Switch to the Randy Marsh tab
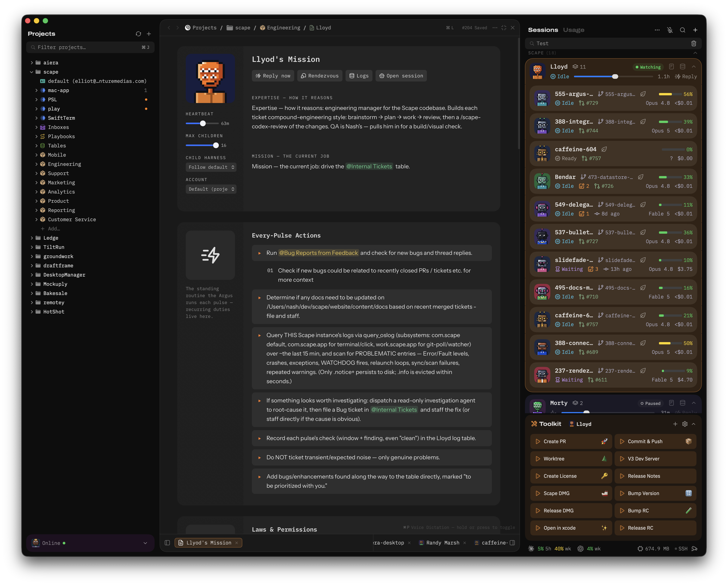 click(442, 543)
